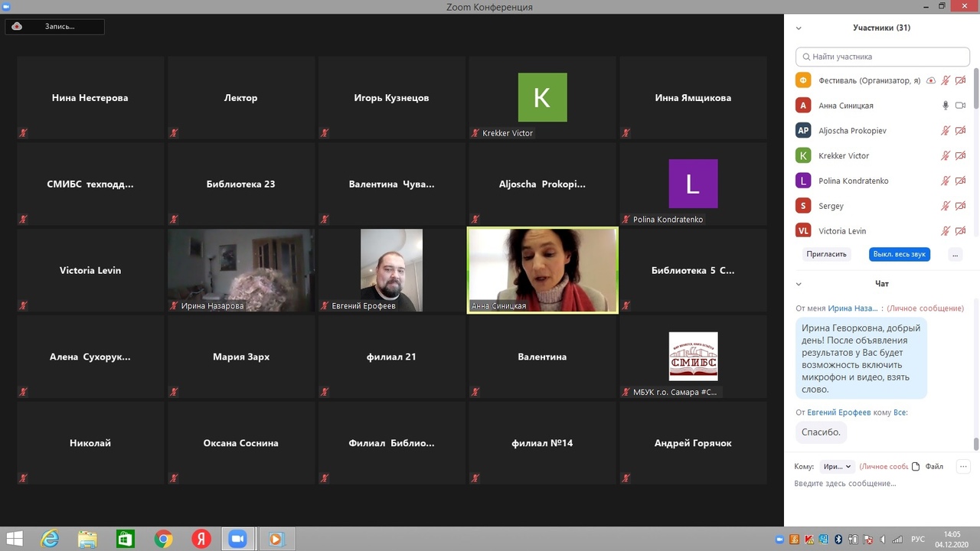Click Анна Синицкая's camera icon in participants list

click(x=960, y=106)
